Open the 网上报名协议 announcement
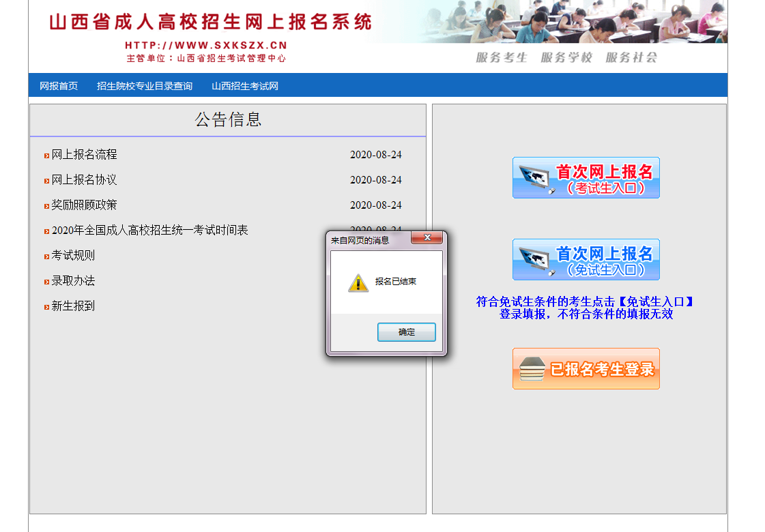The image size is (765, 532). tap(85, 180)
